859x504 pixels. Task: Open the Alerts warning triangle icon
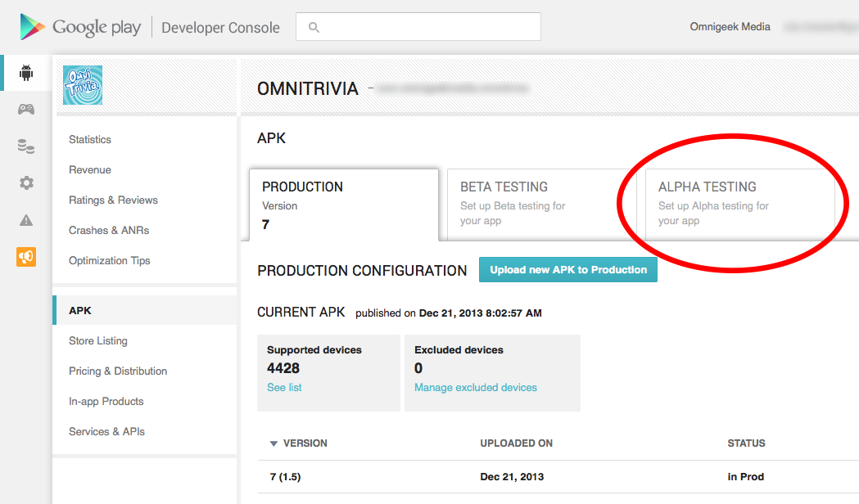point(26,220)
